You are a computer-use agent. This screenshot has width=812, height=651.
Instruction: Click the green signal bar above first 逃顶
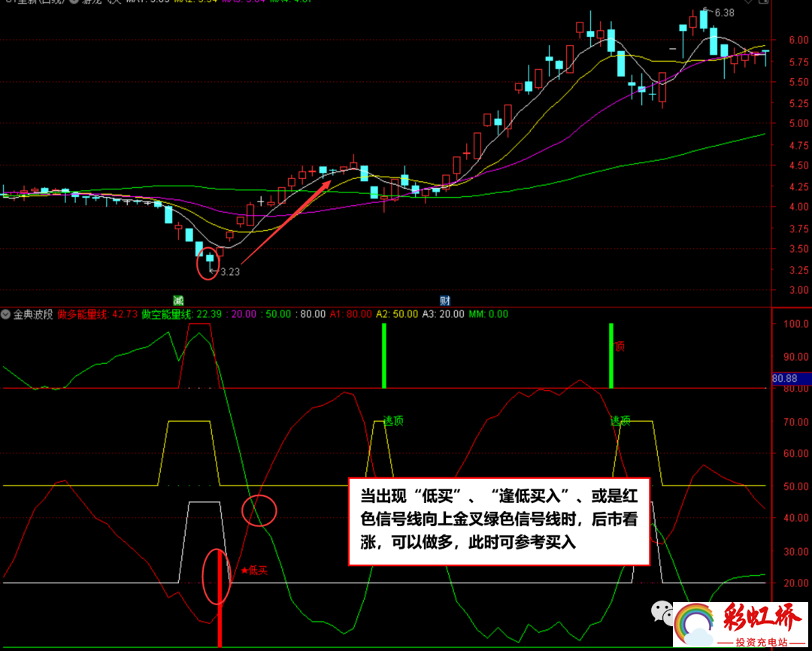[x=384, y=356]
